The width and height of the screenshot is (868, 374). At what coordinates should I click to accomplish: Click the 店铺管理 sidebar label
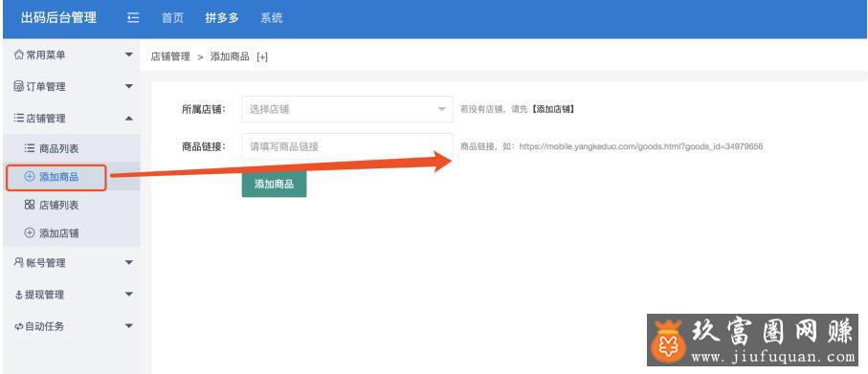tap(45, 119)
